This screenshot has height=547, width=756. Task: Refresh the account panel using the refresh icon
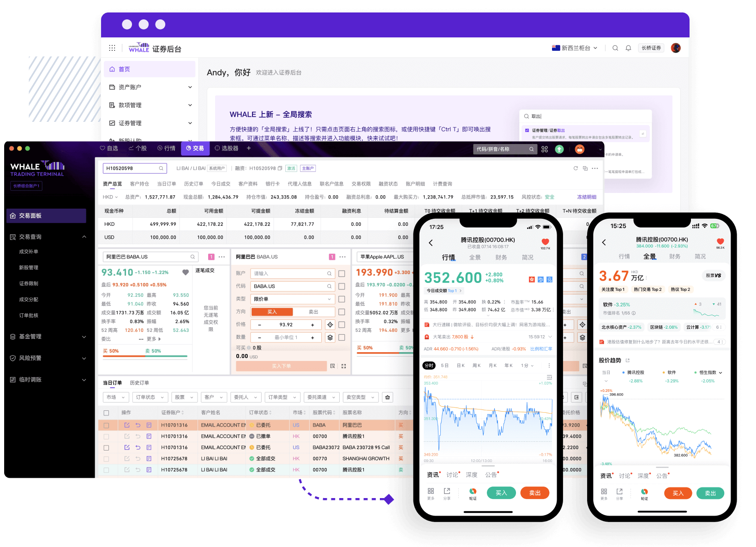576,168
